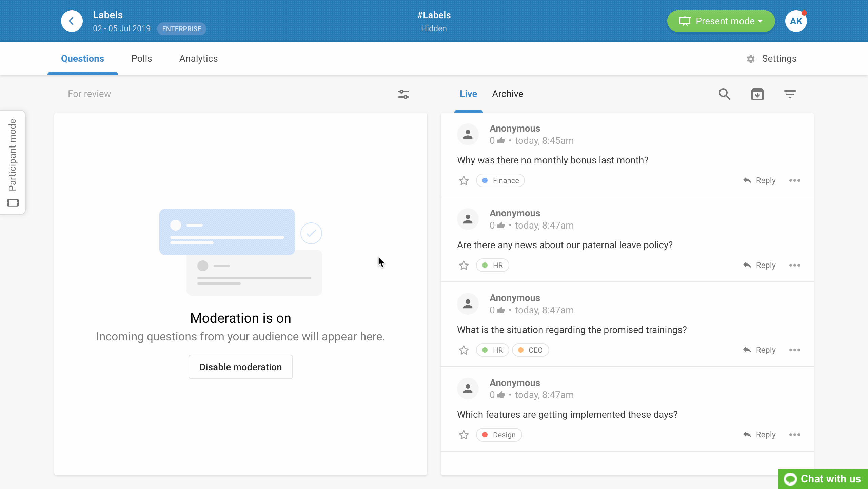
Task: Select the Live questions tab
Action: click(x=468, y=94)
